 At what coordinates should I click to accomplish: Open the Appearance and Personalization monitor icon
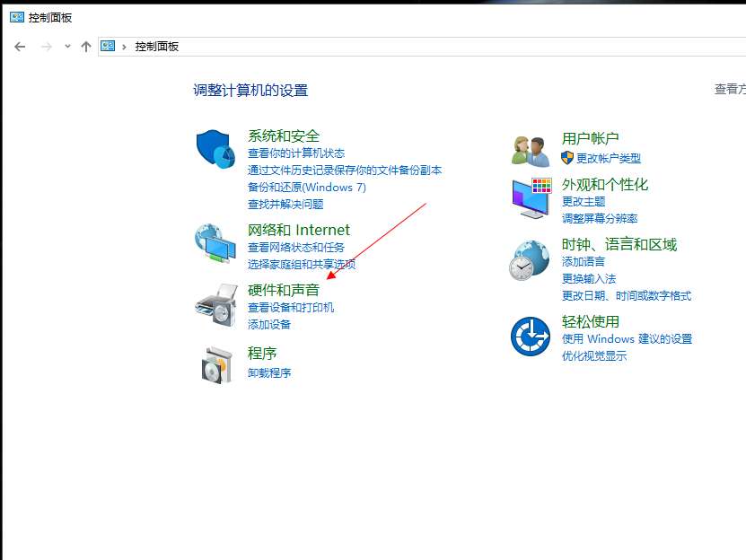coord(531,198)
